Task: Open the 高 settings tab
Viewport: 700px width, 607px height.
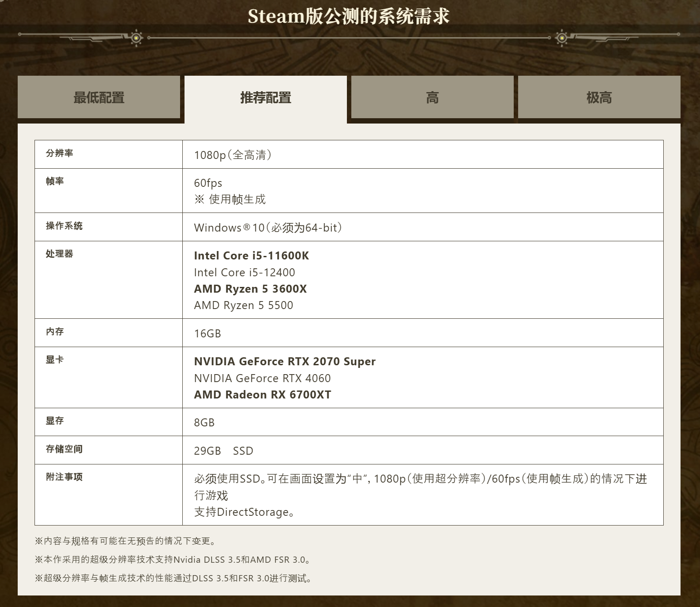Action: coord(432,97)
